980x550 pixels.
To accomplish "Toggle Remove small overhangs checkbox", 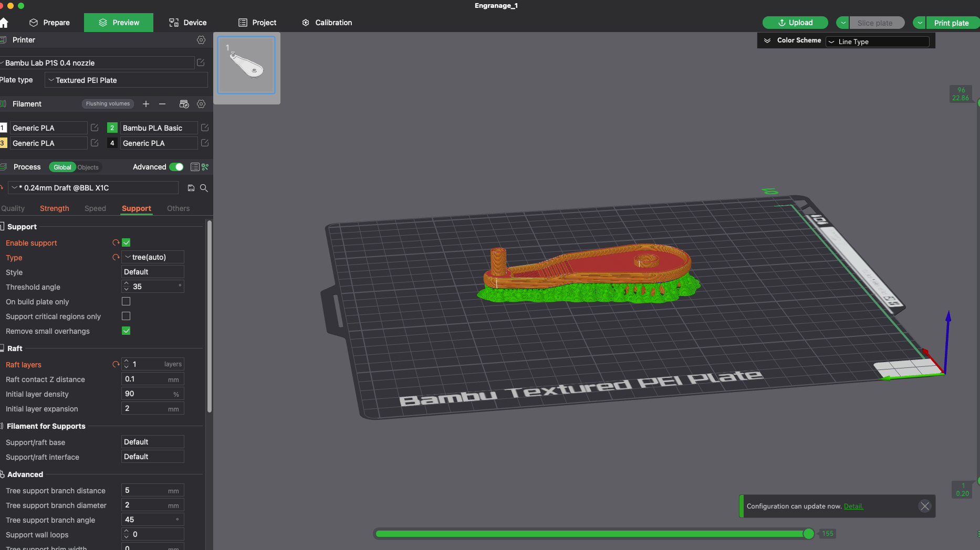I will [126, 331].
